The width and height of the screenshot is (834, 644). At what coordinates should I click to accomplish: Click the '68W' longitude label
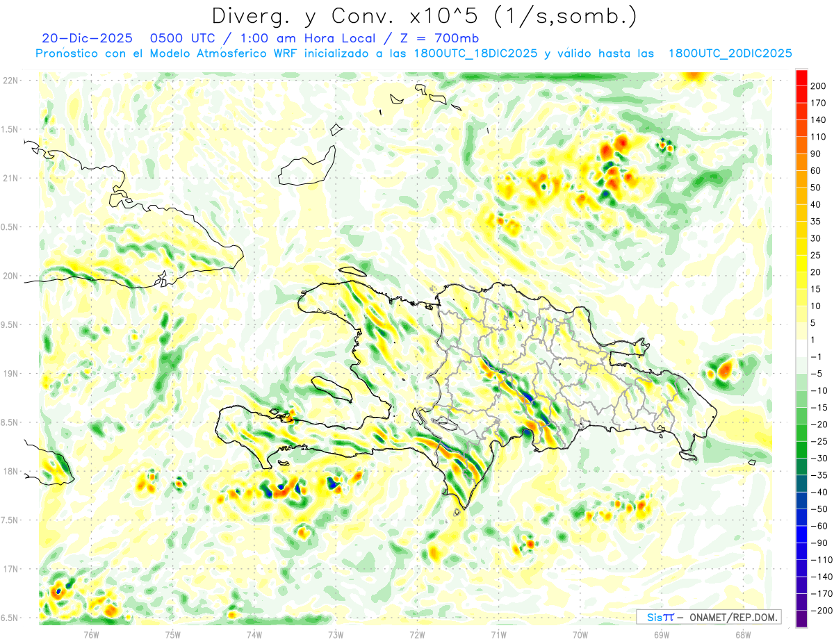(743, 634)
